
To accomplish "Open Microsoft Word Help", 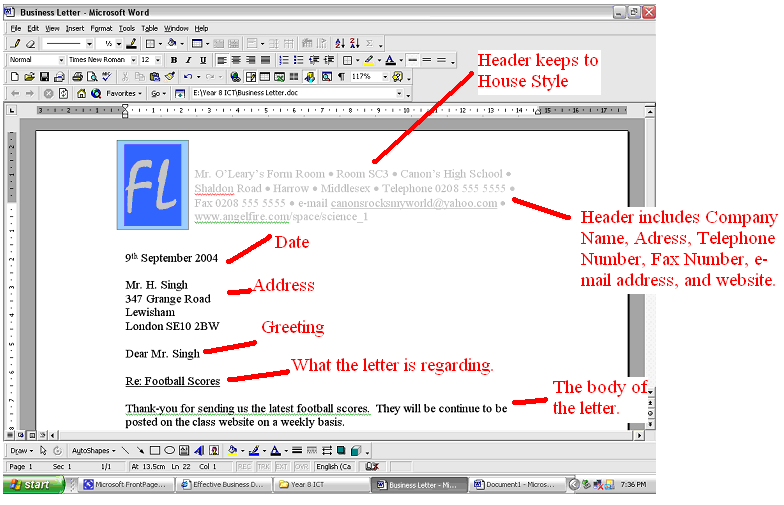I will click(398, 76).
